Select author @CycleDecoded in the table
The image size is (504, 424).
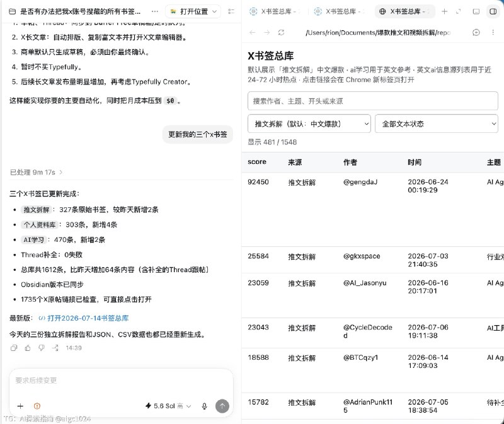[367, 331]
